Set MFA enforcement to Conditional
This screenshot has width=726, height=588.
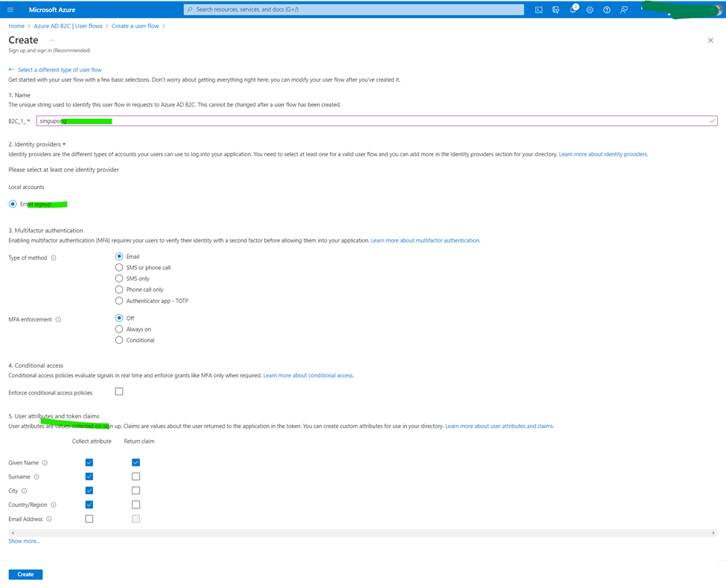119,340
